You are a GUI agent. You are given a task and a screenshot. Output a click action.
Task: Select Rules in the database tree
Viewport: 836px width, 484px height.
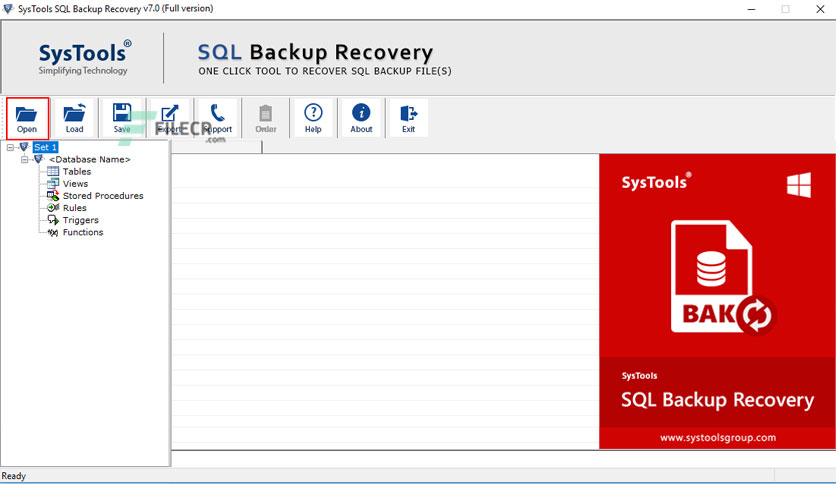click(x=74, y=208)
